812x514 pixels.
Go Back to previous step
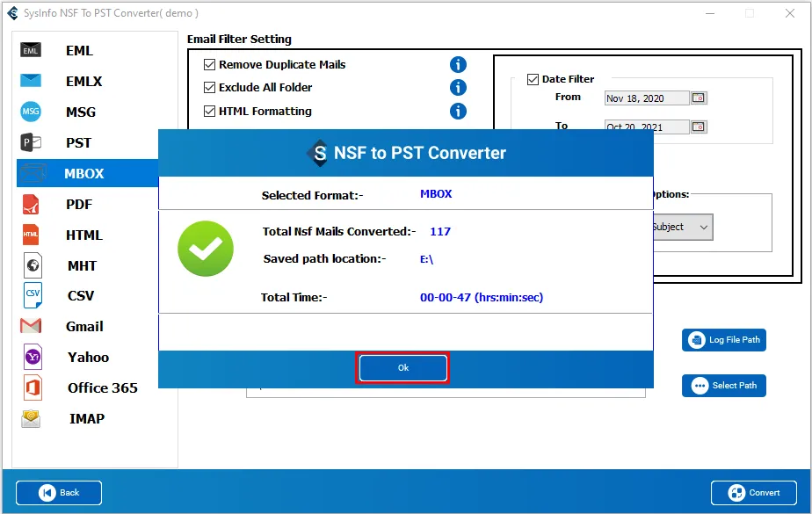coord(59,492)
